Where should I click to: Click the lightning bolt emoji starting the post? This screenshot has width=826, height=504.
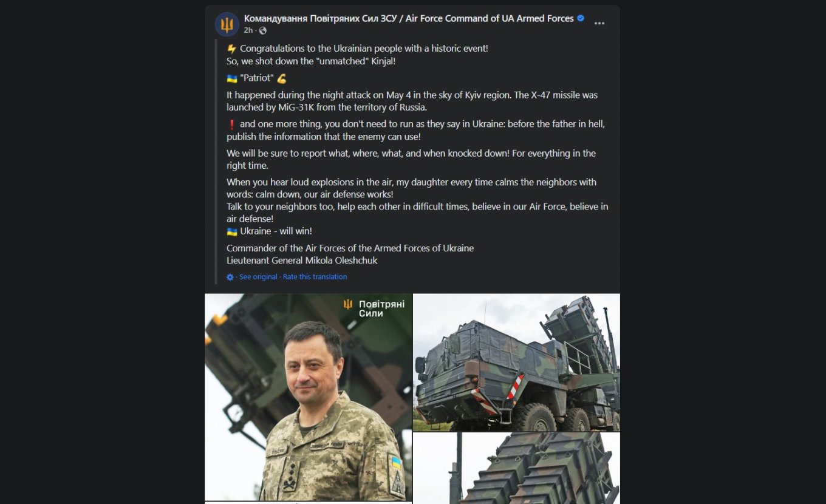(x=231, y=49)
